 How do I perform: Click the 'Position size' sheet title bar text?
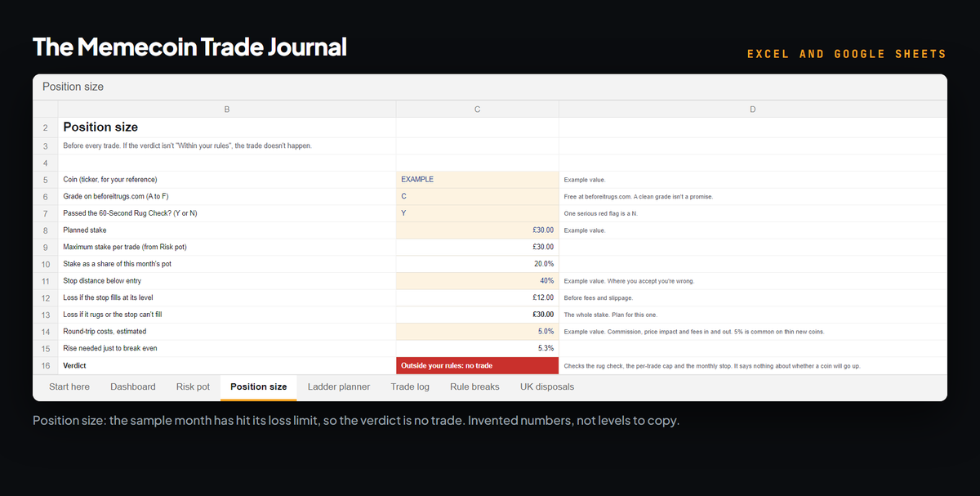tap(73, 87)
